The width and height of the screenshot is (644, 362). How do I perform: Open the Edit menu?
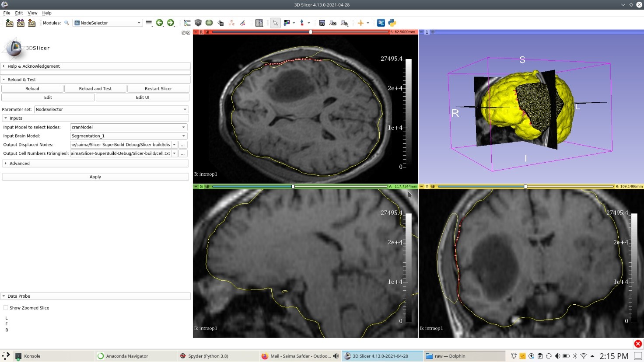(19, 13)
